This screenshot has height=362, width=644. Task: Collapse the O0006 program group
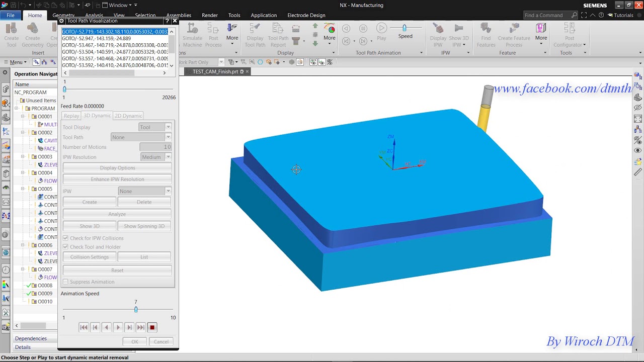(23, 245)
